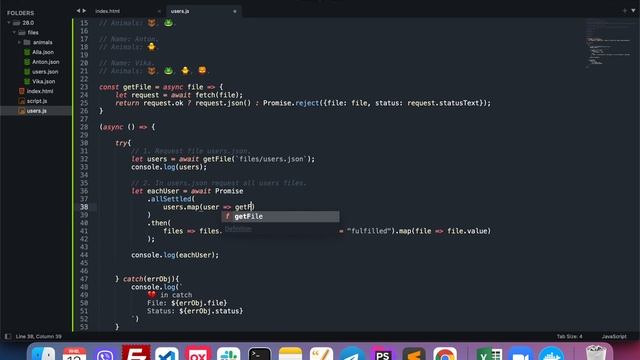This screenshot has height=360, width=640.
Task: Open Alla.json in sidebar
Action: point(43,52)
